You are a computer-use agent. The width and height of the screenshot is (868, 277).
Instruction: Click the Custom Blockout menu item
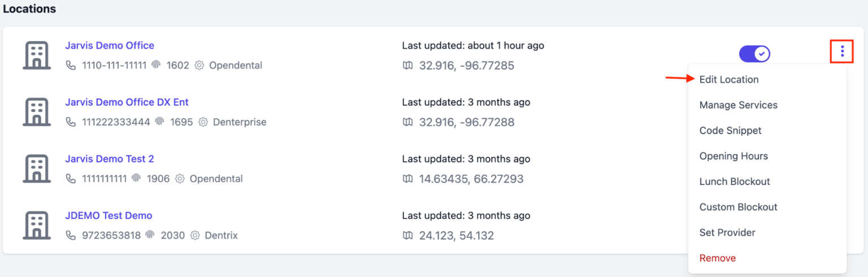point(738,207)
